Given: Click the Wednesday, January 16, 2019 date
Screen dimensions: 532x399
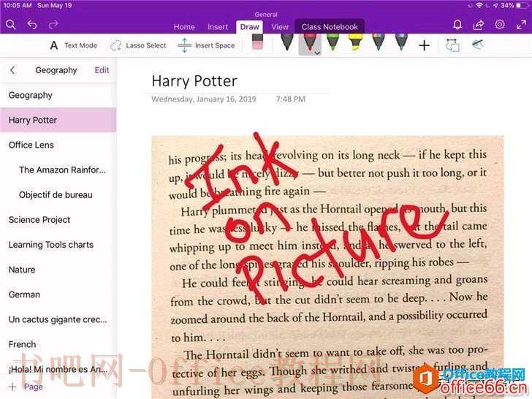Looking at the screenshot, I should 204,99.
